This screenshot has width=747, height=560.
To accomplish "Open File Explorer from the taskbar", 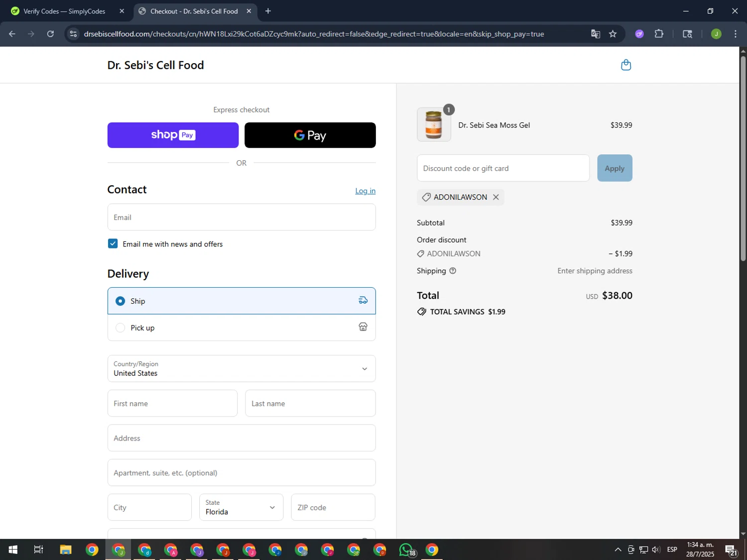I will (66, 550).
